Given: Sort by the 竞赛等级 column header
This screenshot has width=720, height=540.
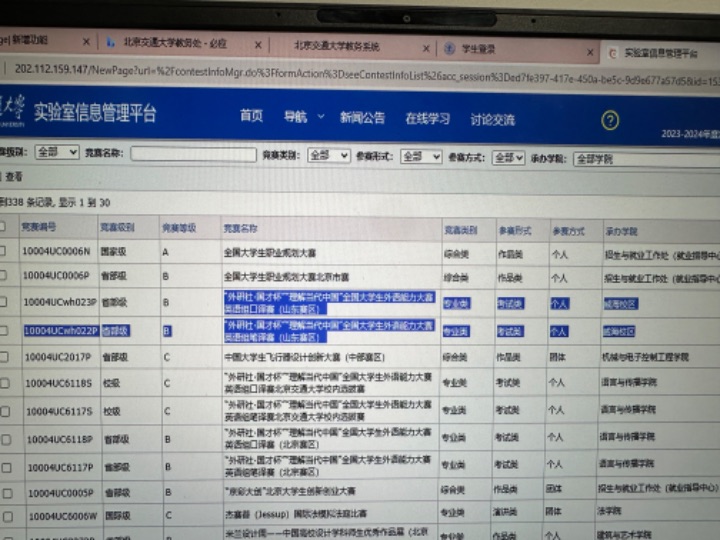Looking at the screenshot, I should 179,228.
